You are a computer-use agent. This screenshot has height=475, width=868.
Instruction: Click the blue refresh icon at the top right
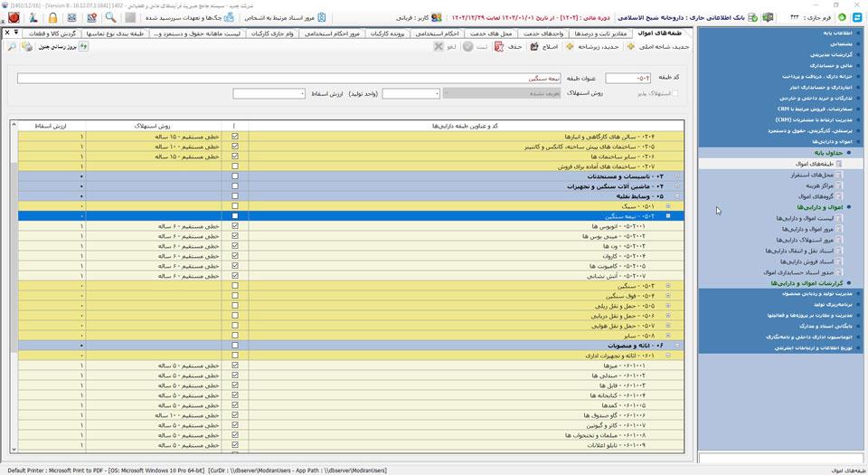tap(857, 18)
